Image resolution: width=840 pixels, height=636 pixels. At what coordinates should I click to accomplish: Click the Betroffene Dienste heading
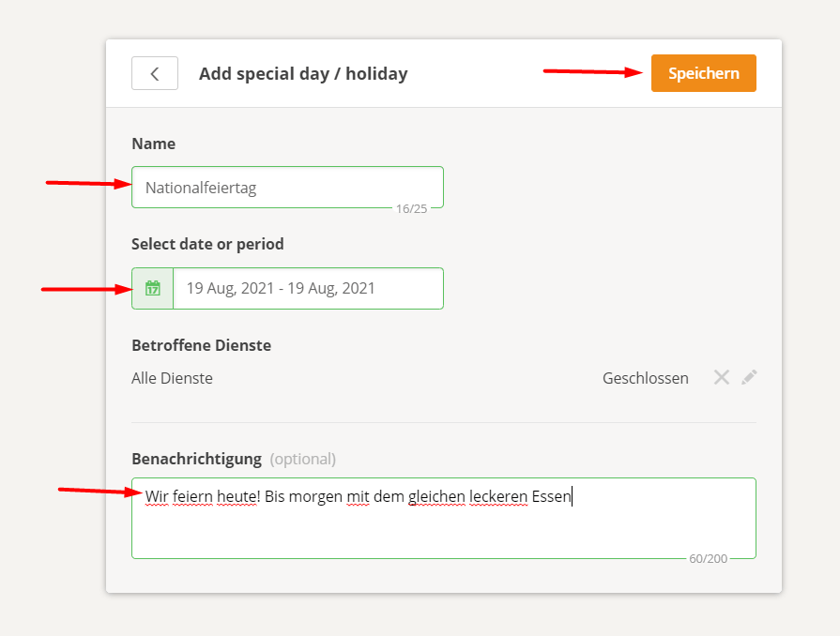pos(201,344)
